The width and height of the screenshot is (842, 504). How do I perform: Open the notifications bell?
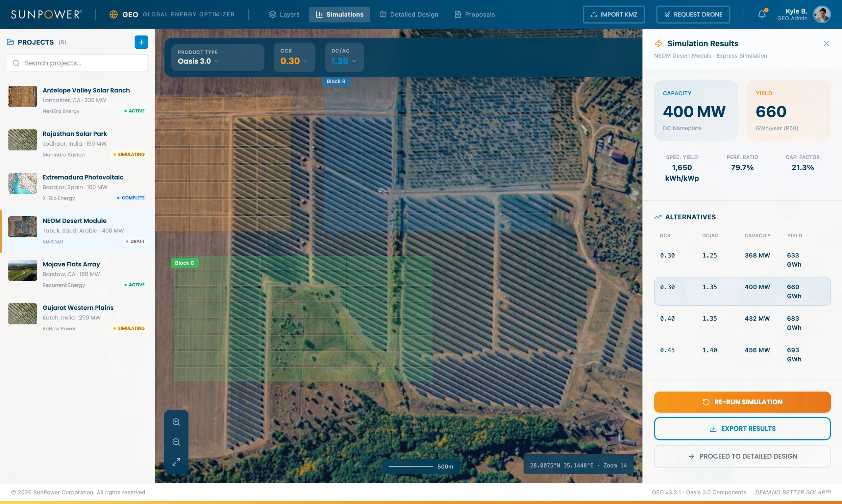[762, 14]
